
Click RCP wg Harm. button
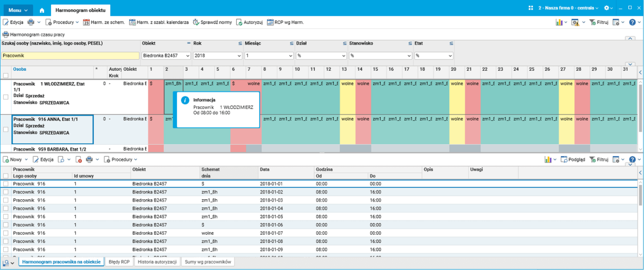(x=285, y=22)
